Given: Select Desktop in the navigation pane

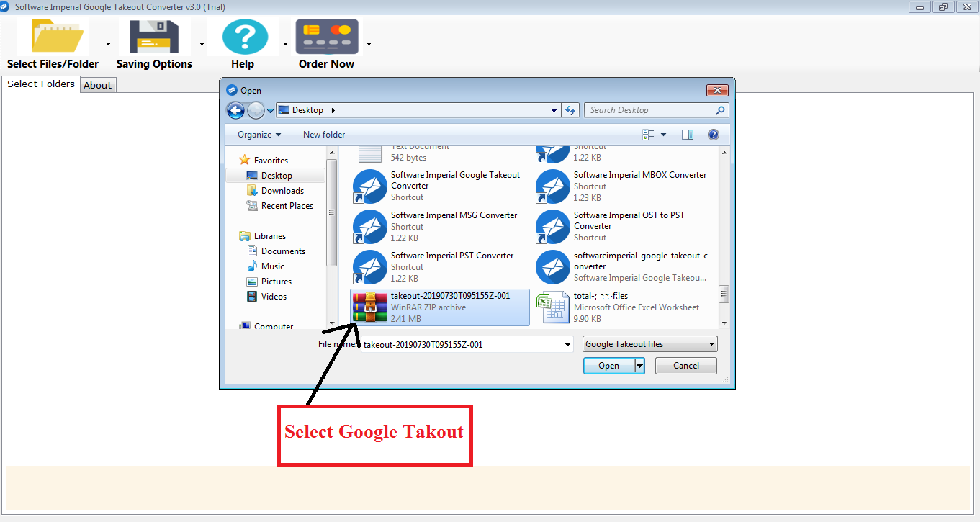Looking at the screenshot, I should (x=276, y=176).
